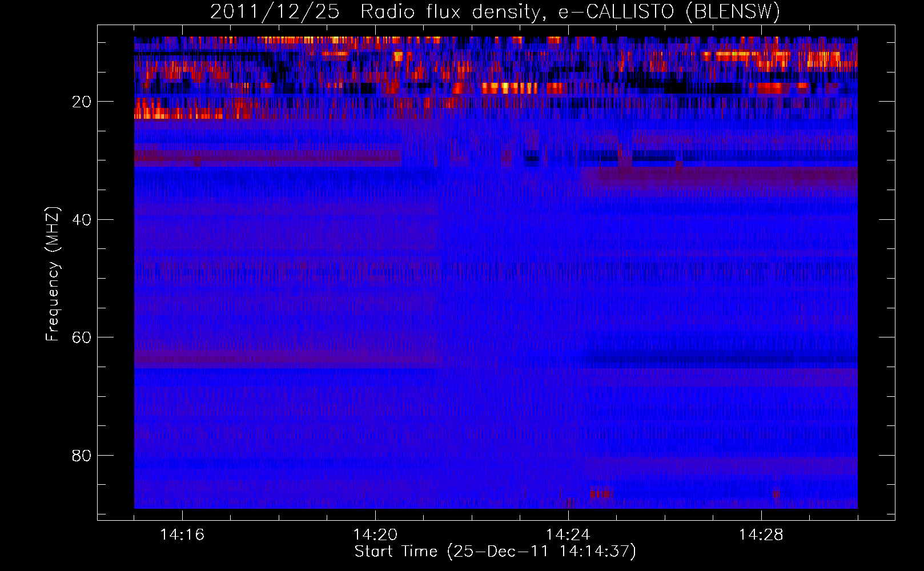Click the 'Frequency (MHZ)' axis label
Screen dimensions: 924x571
click(53, 274)
